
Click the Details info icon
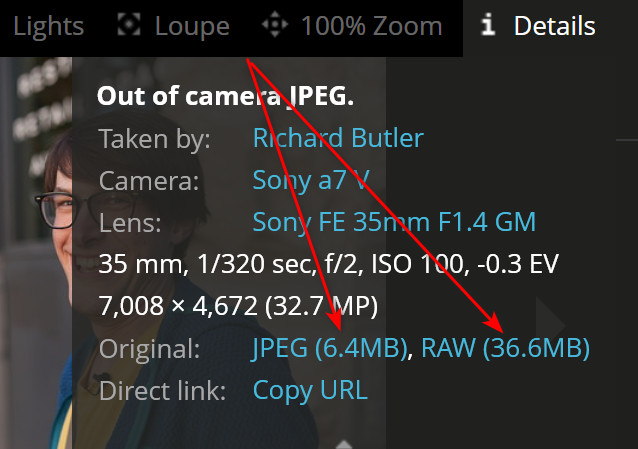[488, 25]
